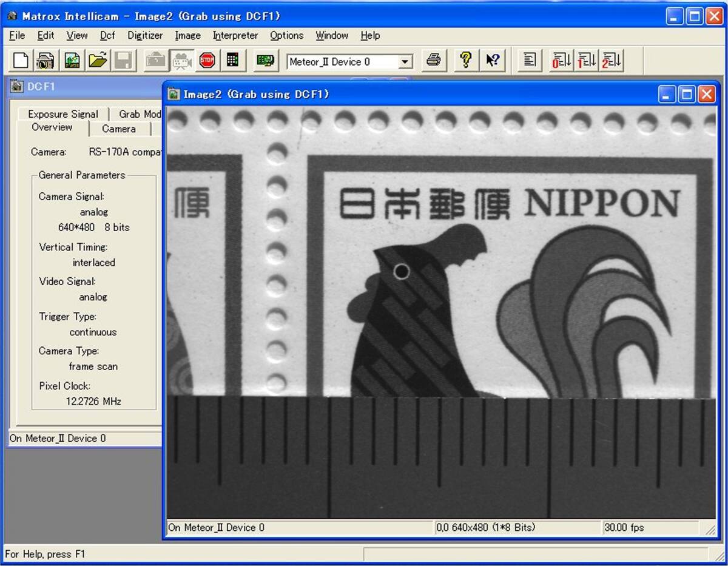Click '0,0 640x480 (1*8 Bits)' status text
This screenshot has width=728, height=566.
(486, 528)
